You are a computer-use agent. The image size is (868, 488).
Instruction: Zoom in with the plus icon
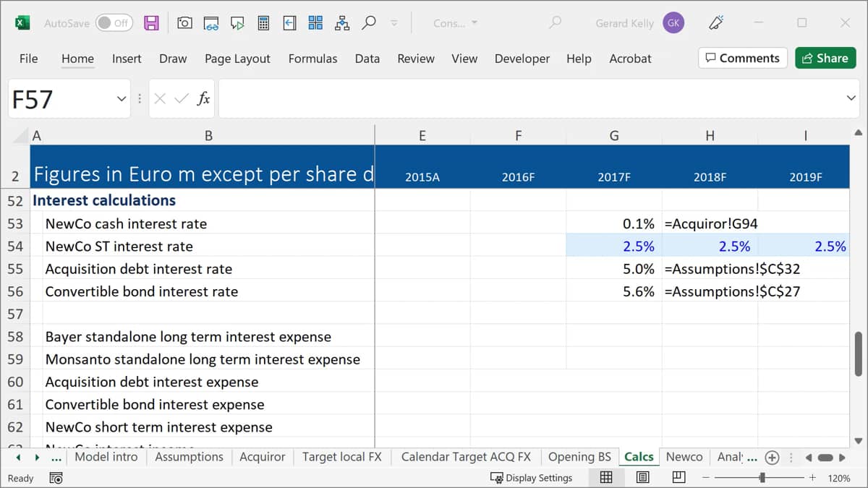pos(812,478)
